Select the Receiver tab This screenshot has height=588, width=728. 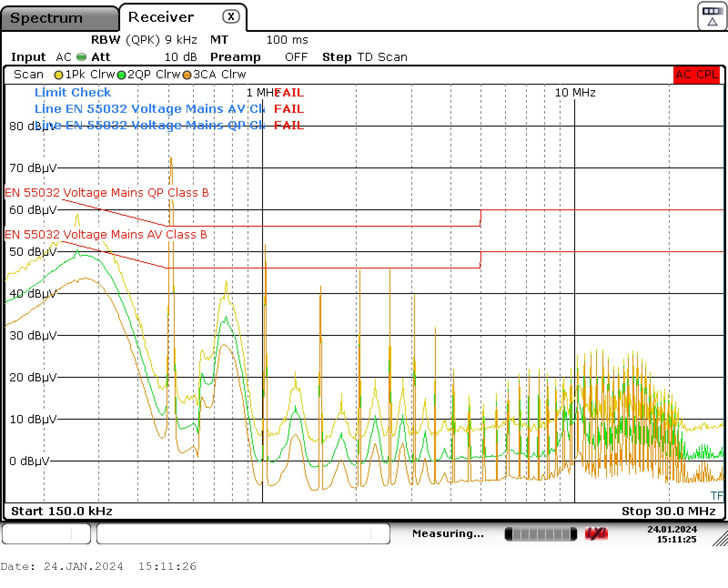coord(161,17)
